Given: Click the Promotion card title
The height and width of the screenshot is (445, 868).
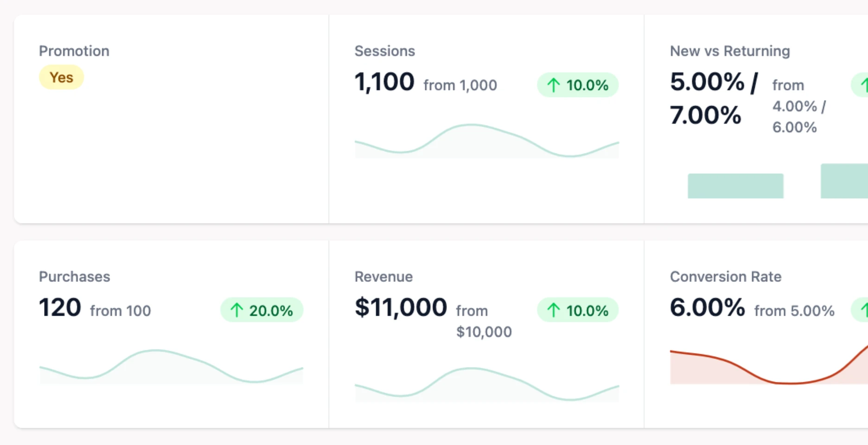Looking at the screenshot, I should coord(74,51).
